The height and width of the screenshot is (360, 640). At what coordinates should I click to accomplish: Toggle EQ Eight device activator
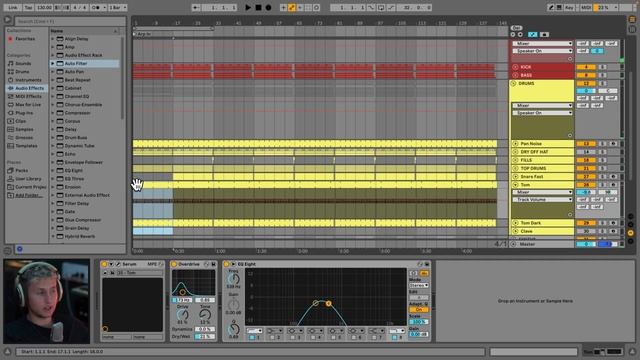coord(227,264)
